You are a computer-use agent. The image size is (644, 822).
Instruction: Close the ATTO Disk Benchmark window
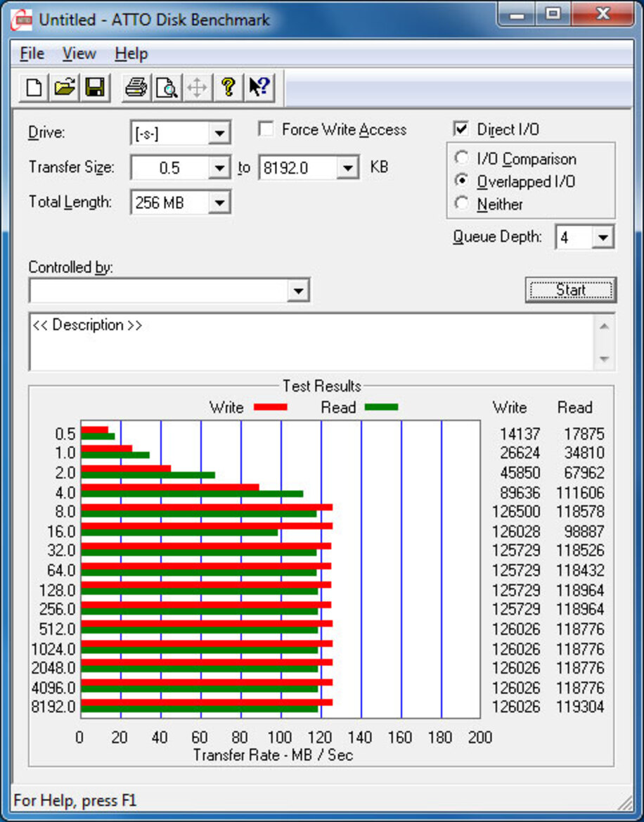coord(603,13)
